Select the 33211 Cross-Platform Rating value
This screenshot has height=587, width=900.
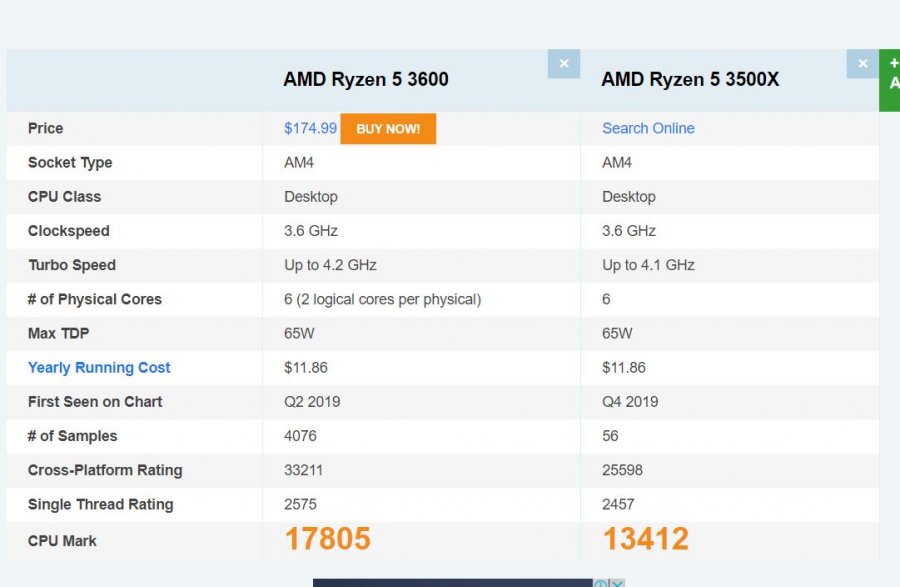pyautogui.click(x=303, y=470)
